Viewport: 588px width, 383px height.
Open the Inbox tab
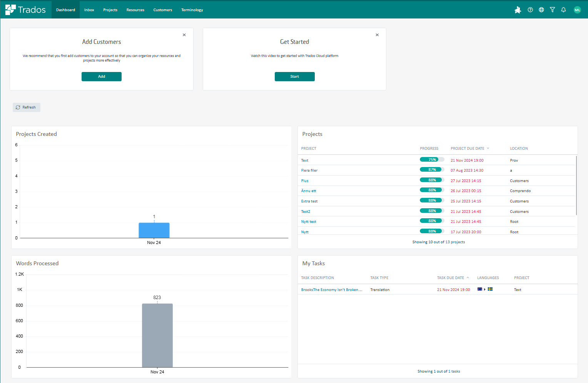89,10
